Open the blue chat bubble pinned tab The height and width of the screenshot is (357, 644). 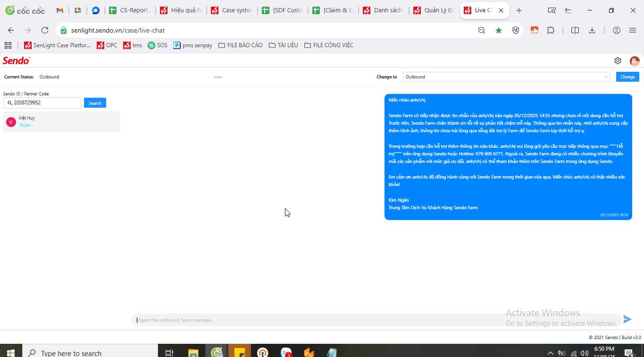coord(96,10)
